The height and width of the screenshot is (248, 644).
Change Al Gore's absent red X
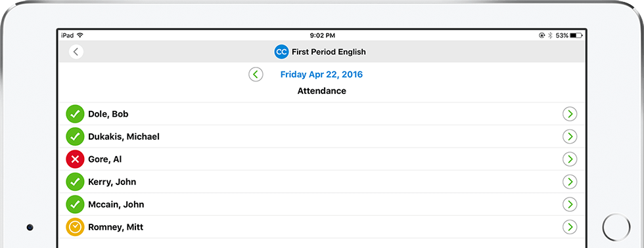pos(75,159)
